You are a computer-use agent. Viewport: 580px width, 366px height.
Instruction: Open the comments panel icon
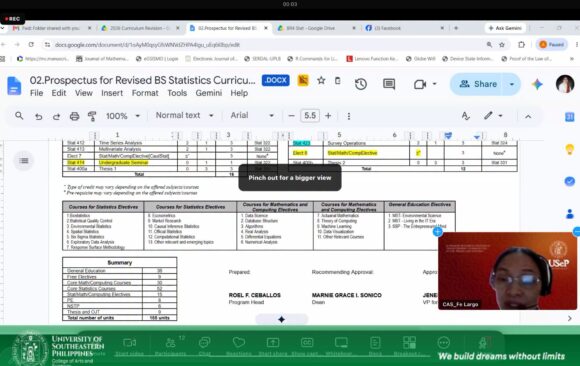tap(389, 84)
